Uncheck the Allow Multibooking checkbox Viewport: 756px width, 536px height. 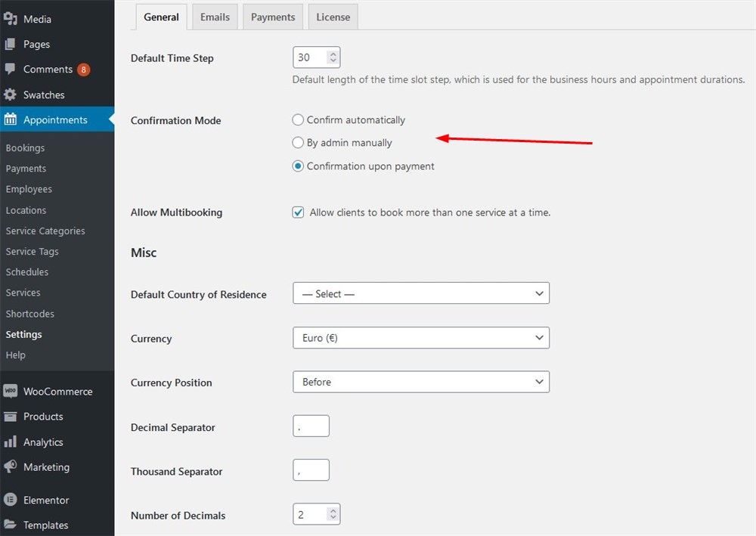(298, 212)
